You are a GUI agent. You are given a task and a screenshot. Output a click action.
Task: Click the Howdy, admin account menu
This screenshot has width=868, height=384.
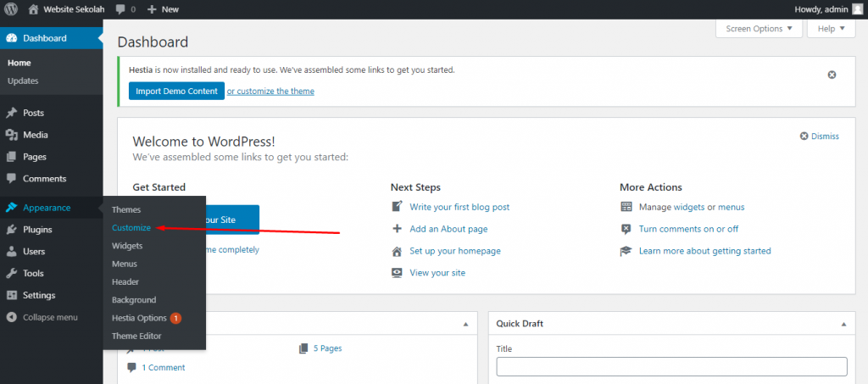828,9
